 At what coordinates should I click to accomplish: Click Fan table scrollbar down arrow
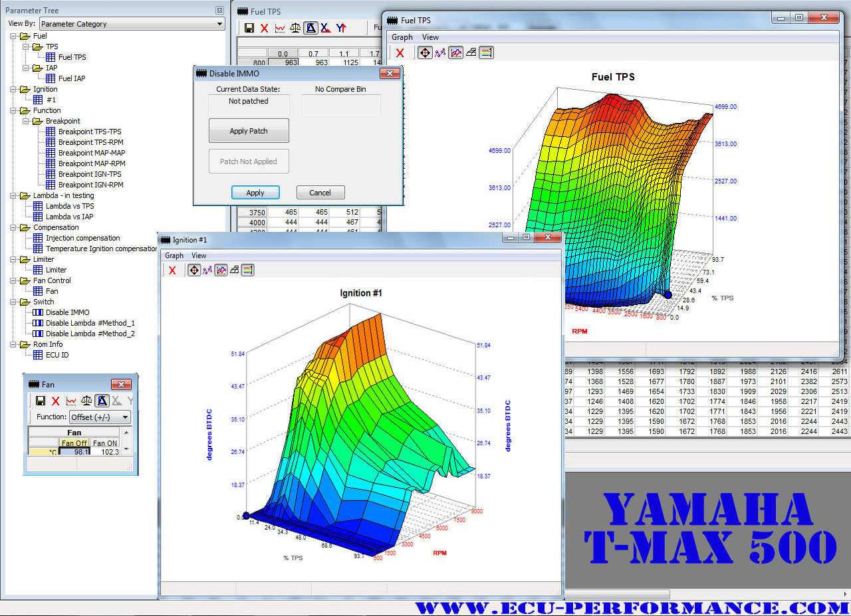tap(127, 451)
